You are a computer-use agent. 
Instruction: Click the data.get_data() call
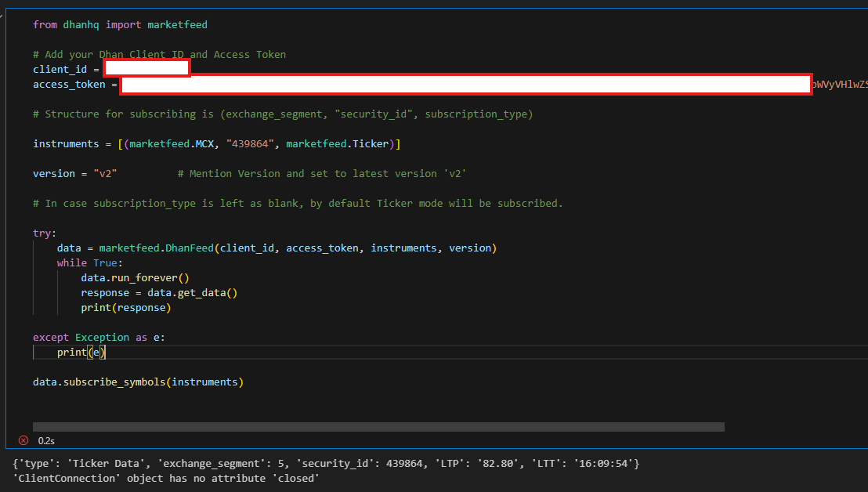point(193,293)
